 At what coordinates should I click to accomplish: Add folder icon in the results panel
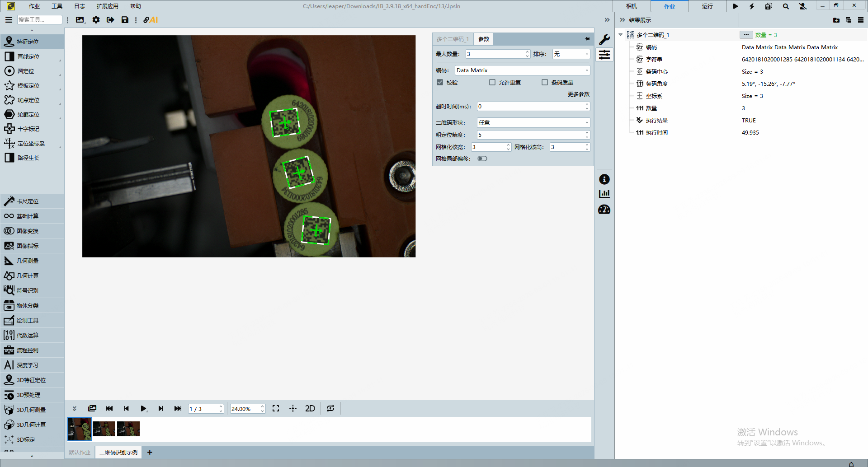click(836, 20)
